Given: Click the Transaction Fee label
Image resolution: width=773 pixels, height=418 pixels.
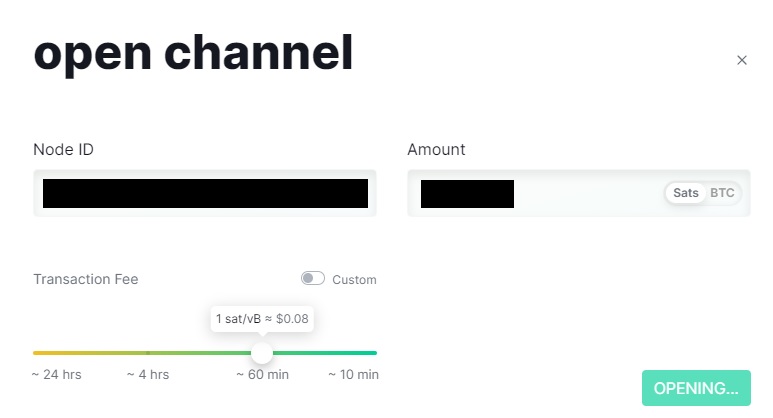Looking at the screenshot, I should (x=86, y=279).
